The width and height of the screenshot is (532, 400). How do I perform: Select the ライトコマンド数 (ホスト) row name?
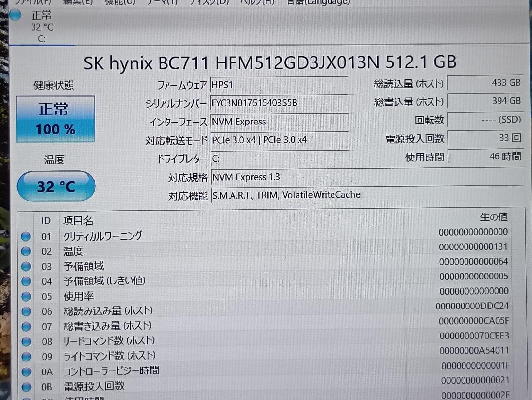(109, 356)
